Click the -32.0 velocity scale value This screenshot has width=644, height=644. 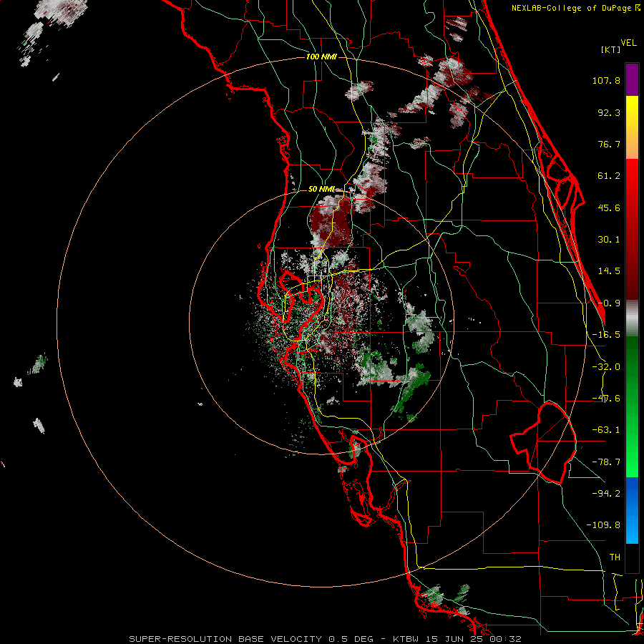(606, 367)
